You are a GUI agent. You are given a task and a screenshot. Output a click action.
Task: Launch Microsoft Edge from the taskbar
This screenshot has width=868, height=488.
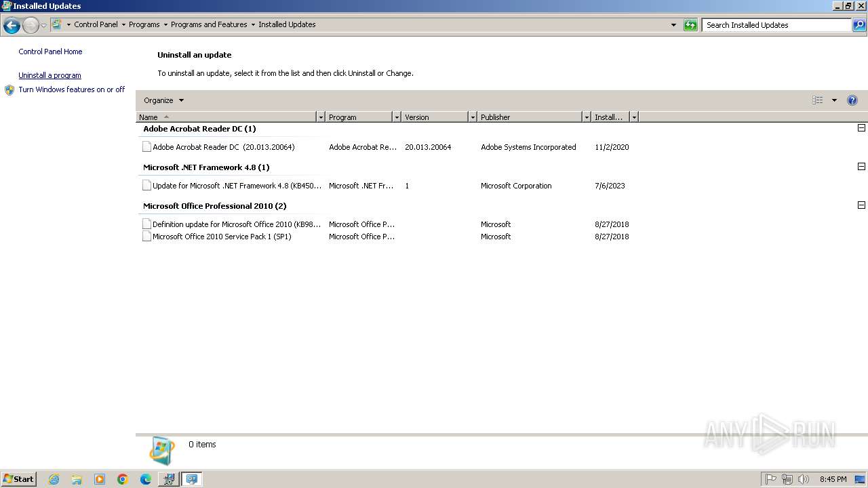pos(146,479)
